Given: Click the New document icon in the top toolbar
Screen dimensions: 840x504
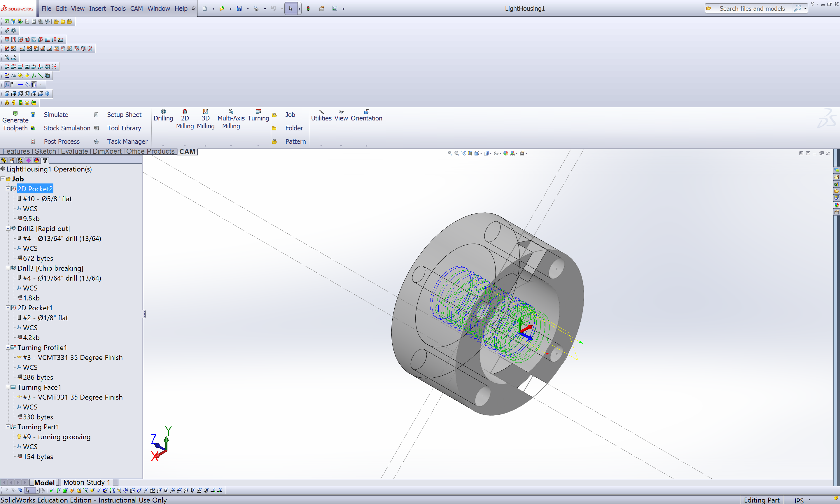Looking at the screenshot, I should [x=205, y=8].
